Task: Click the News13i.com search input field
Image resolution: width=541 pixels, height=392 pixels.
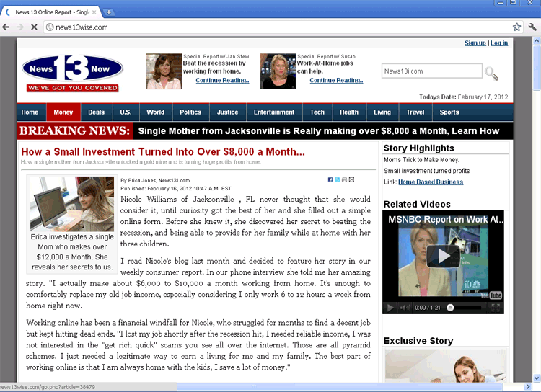Action: pyautogui.click(x=431, y=71)
